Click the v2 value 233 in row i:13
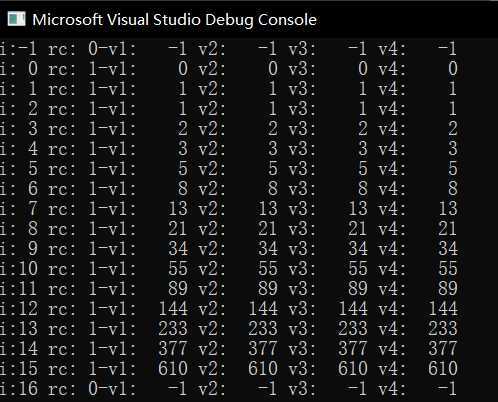 (263, 329)
